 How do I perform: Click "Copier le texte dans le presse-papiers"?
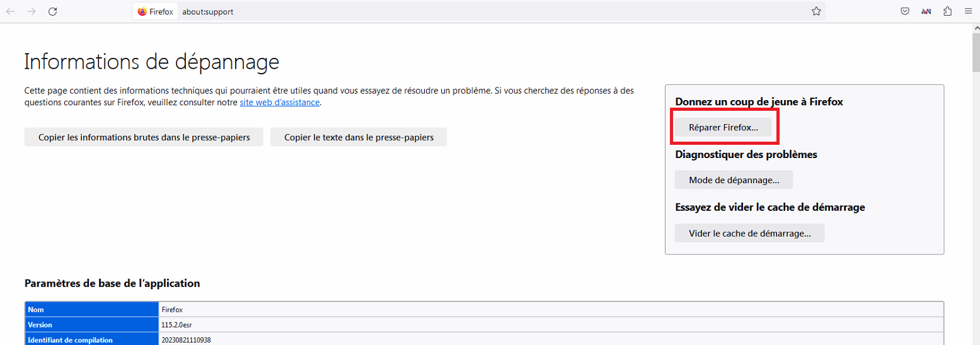coord(359,137)
